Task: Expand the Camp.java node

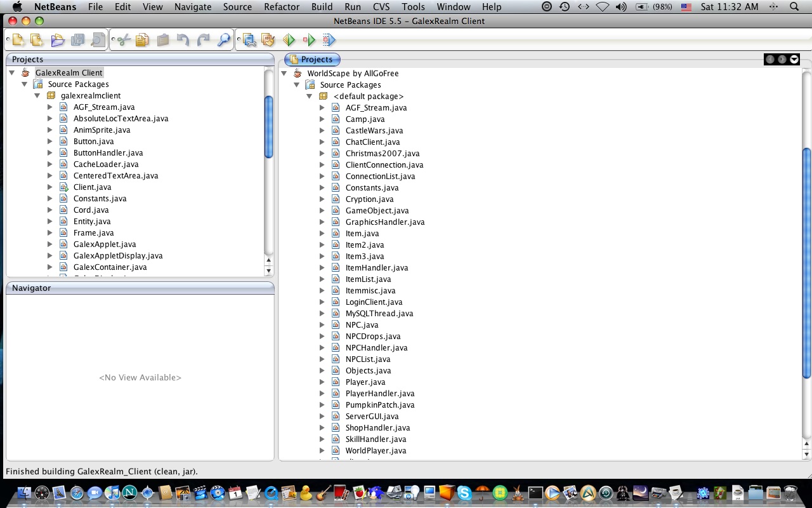Action: pos(322,119)
